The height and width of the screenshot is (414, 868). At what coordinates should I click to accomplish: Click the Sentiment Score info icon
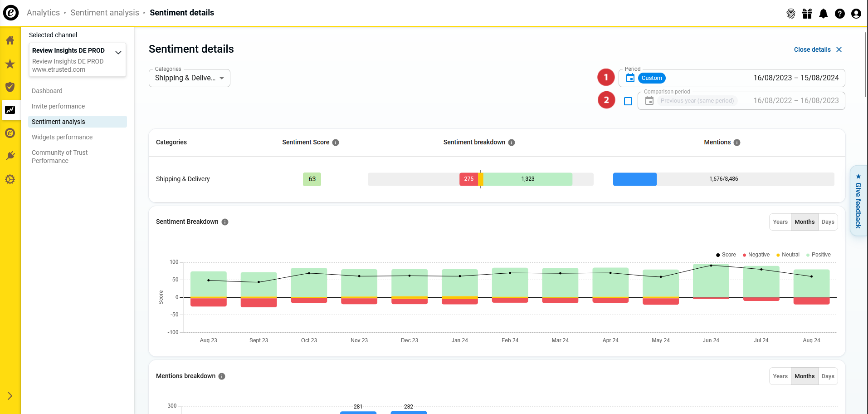tap(336, 143)
